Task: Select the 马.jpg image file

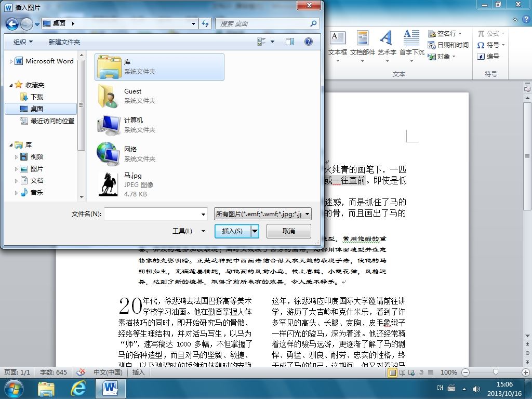Action: 159,184
